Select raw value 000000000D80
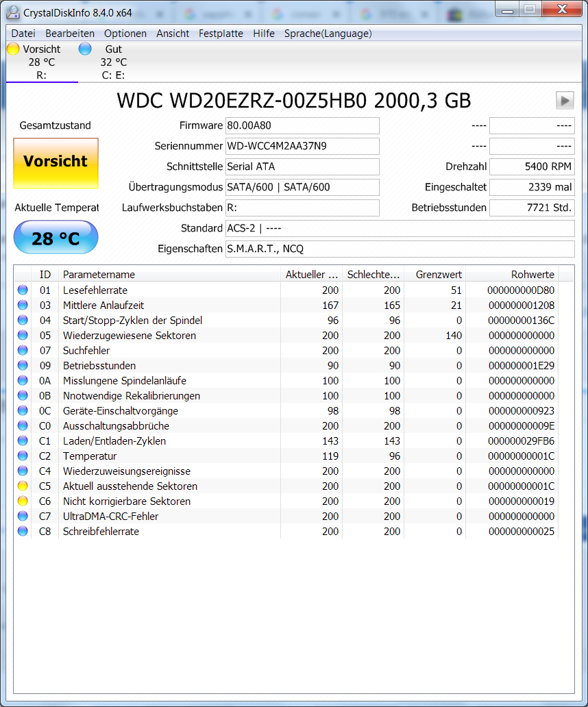The image size is (588, 707). (x=521, y=290)
